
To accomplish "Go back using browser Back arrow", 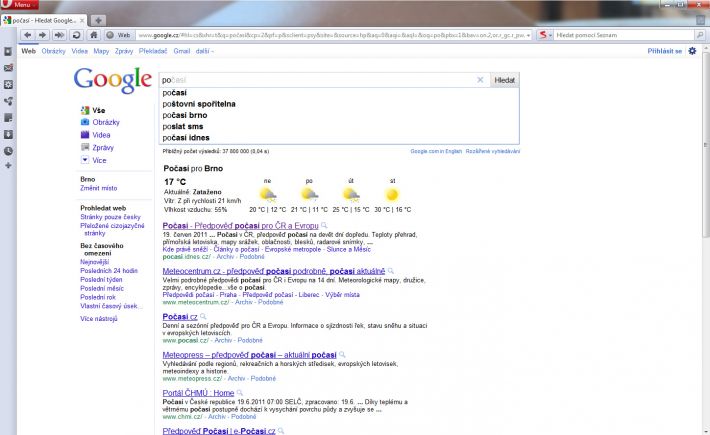I will 28,35.
